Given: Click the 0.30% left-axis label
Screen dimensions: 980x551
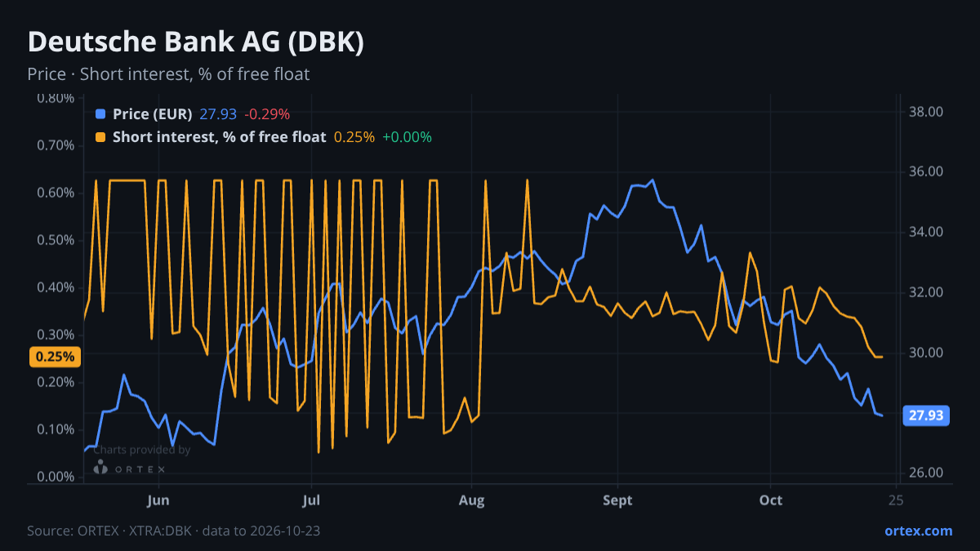Looking at the screenshot, I should pos(56,335).
